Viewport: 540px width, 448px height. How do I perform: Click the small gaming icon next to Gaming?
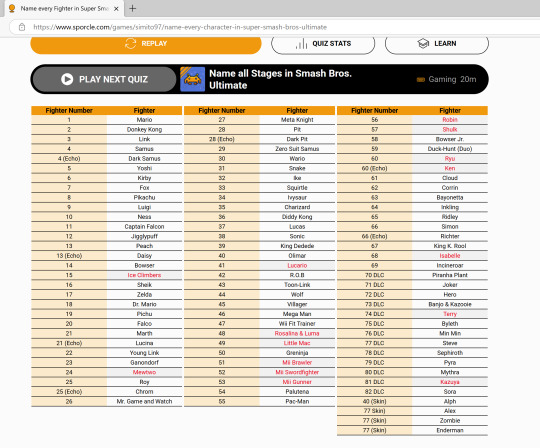coord(420,80)
